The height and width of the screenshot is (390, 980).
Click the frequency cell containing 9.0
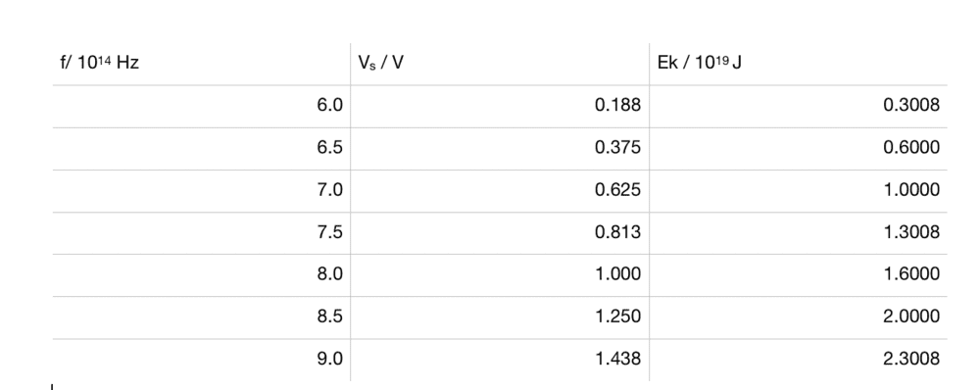coord(201,360)
